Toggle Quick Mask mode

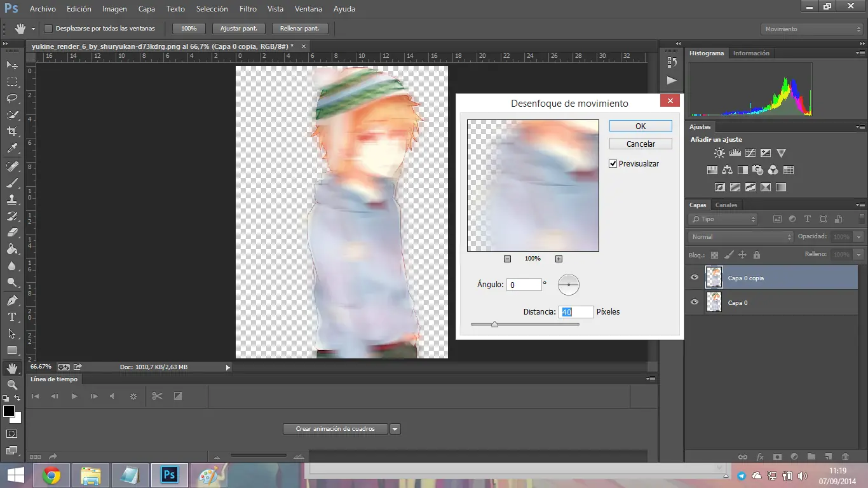(12, 434)
